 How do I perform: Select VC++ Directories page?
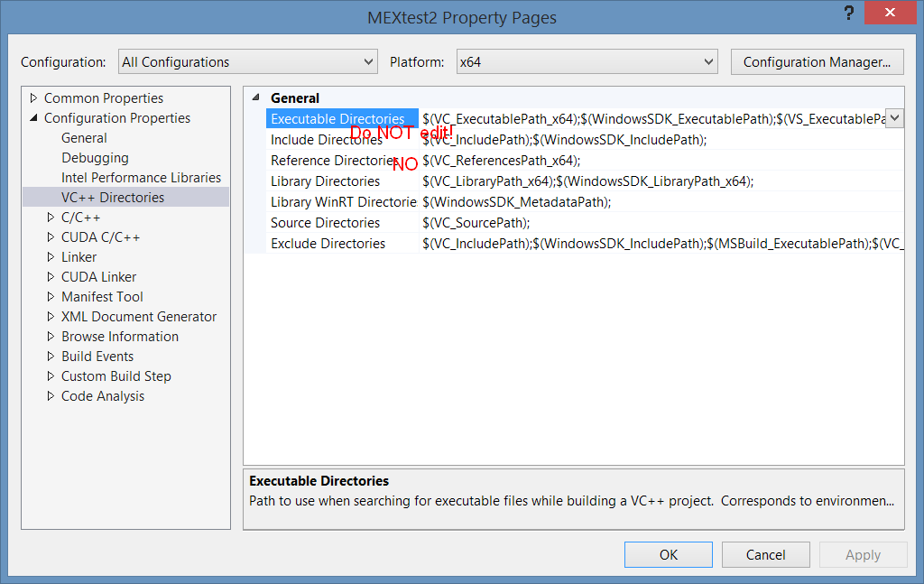(113, 198)
